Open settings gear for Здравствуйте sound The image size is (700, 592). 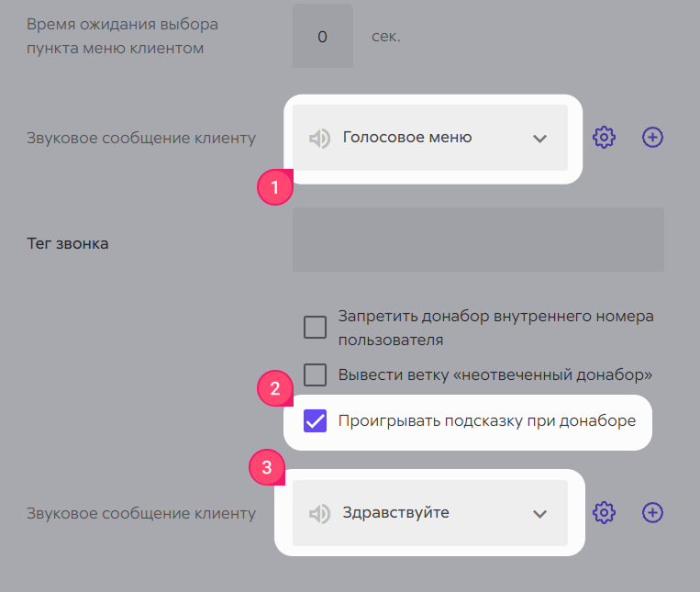(604, 512)
